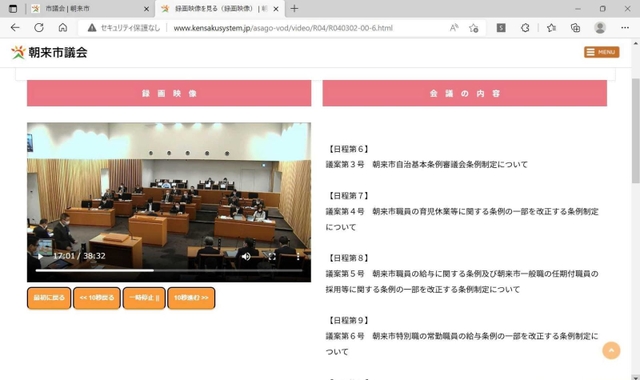The width and height of the screenshot is (640, 380).
Task: Click the 【日程第6】 heading text
Action: 348,149
